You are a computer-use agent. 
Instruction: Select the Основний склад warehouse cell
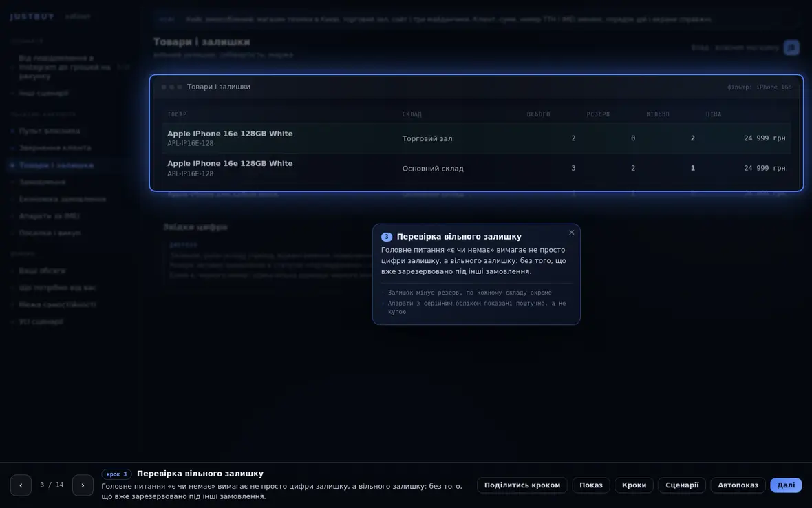[x=433, y=169]
